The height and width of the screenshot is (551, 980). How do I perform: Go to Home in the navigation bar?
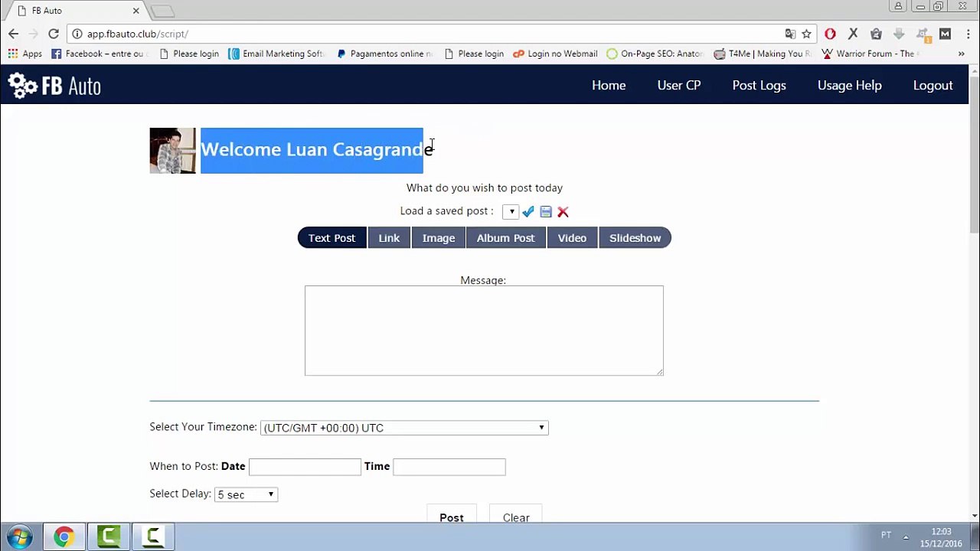[609, 86]
